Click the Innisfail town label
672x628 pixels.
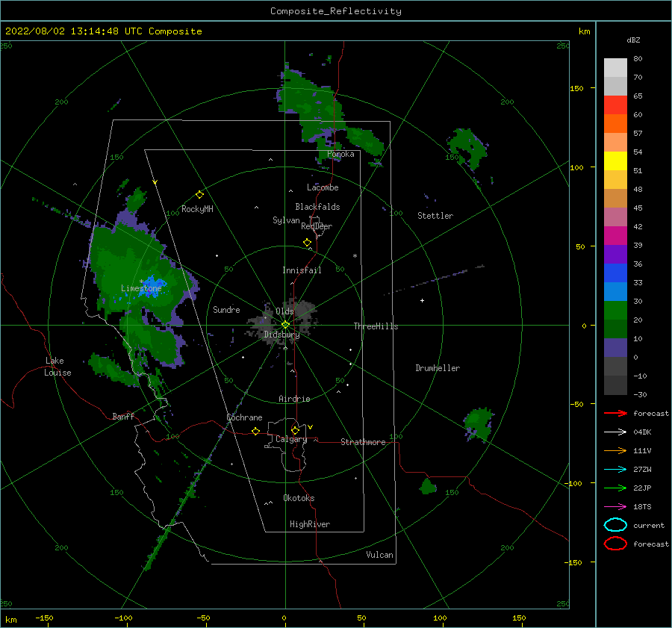click(x=302, y=270)
